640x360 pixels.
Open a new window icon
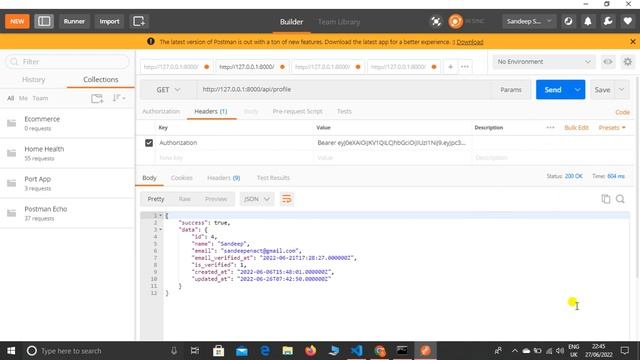click(138, 21)
